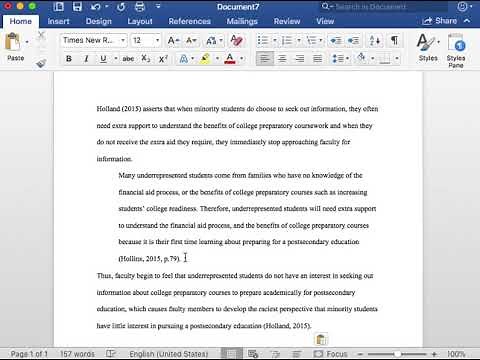Decrease font size with smaller A
The image size is (480, 360).
click(191, 40)
